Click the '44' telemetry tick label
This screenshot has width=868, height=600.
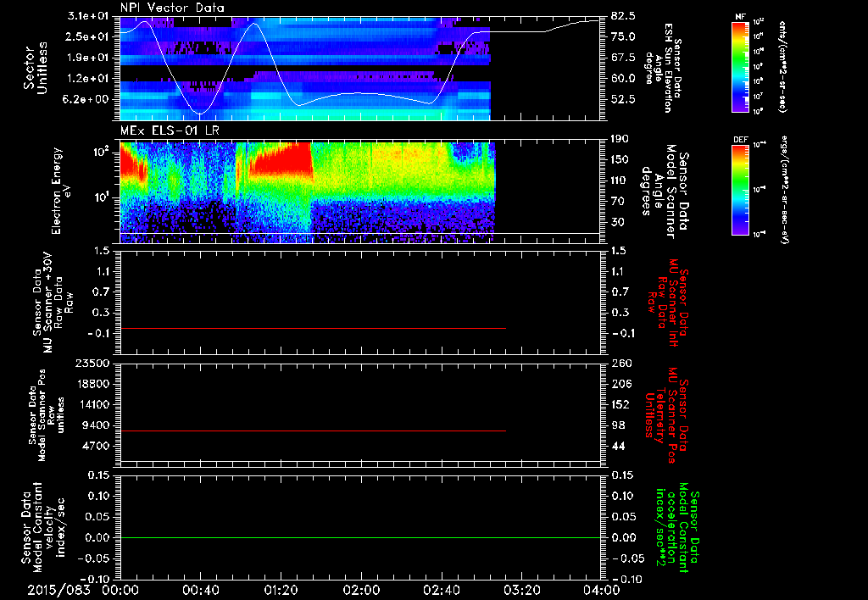pos(618,446)
